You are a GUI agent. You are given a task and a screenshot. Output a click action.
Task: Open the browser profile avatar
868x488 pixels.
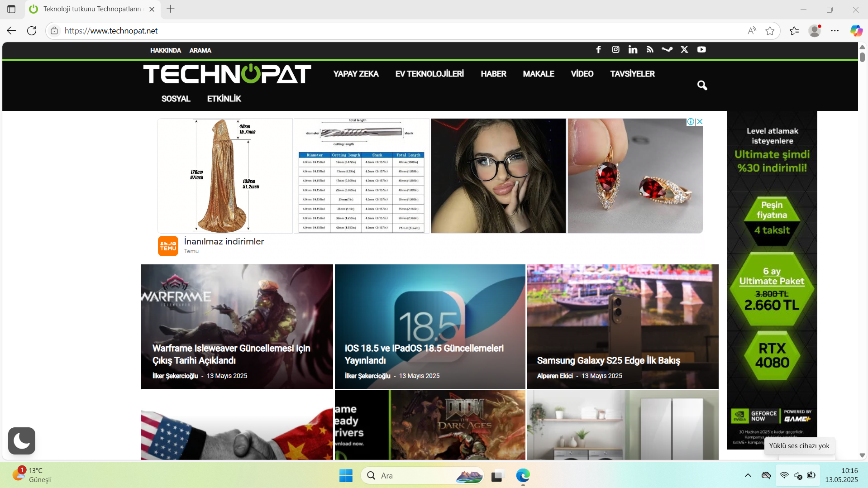click(x=815, y=31)
